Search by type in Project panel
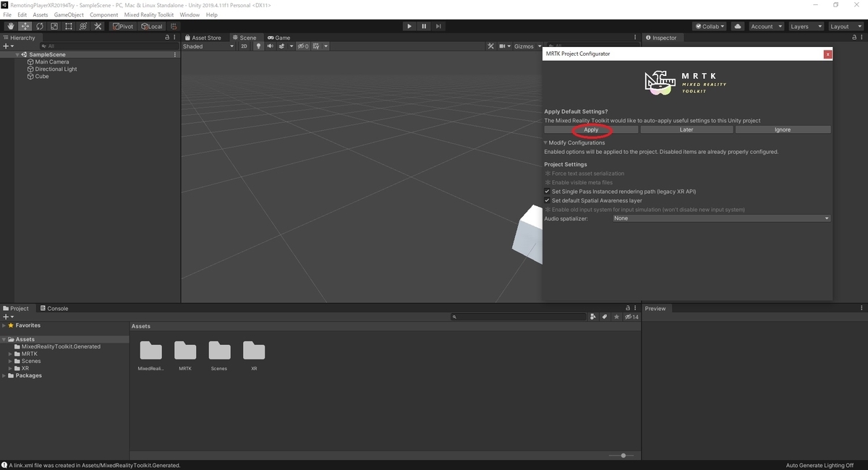868x470 pixels. click(593, 317)
